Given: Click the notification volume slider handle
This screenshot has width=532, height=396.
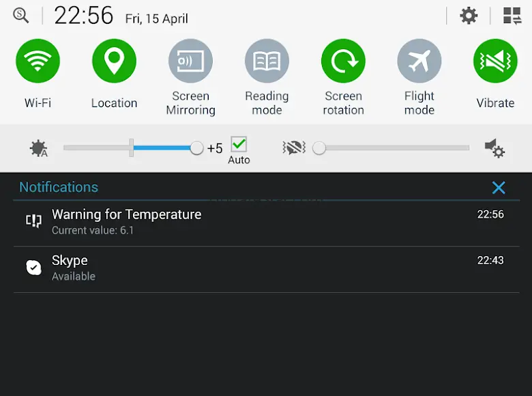Looking at the screenshot, I should pos(319,148).
